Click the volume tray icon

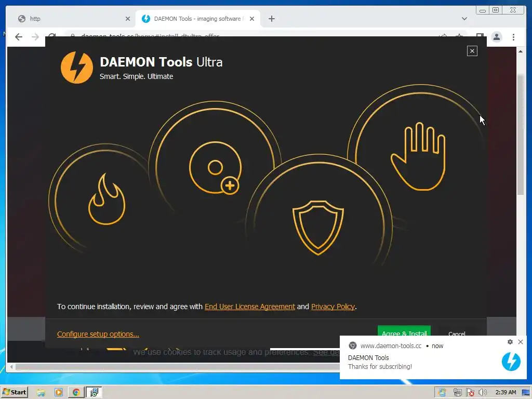coord(482,393)
